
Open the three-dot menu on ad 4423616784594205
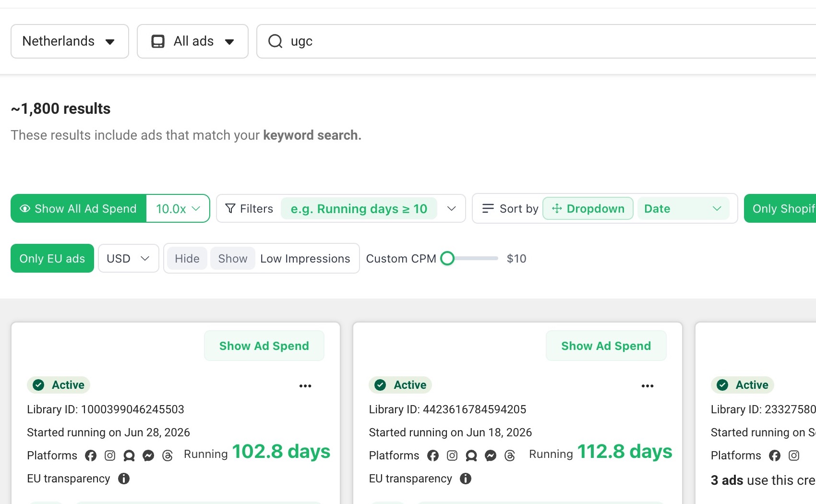tap(648, 386)
